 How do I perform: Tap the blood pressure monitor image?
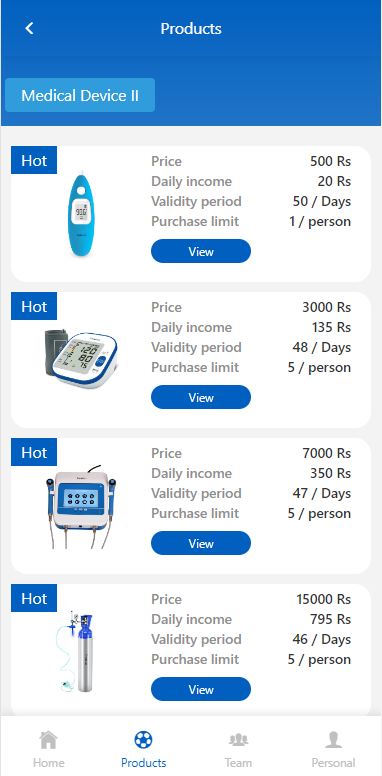[x=81, y=359]
